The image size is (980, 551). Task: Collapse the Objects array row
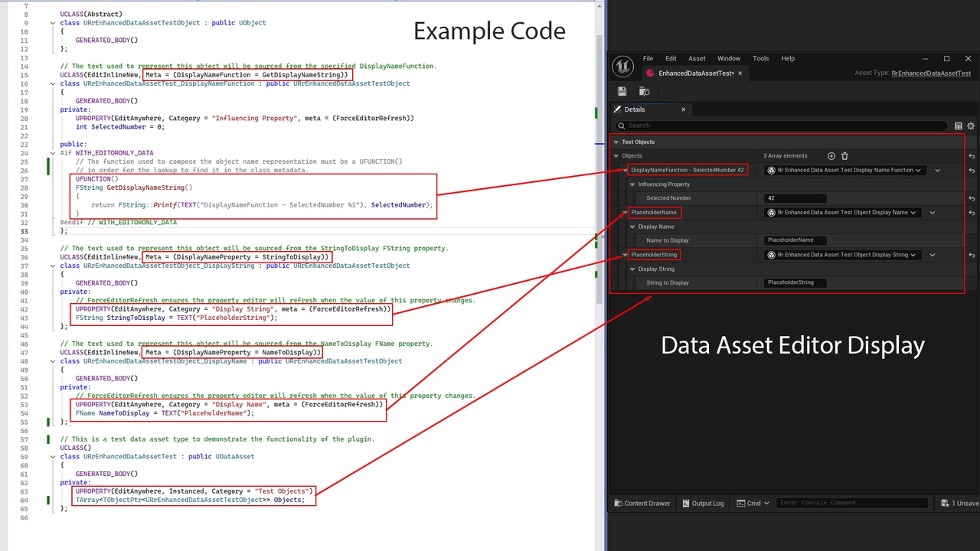click(616, 156)
